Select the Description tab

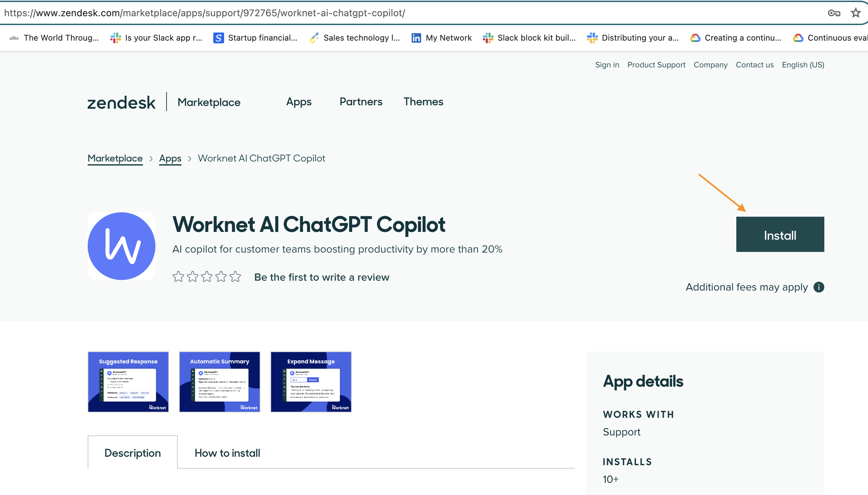pyautogui.click(x=133, y=453)
